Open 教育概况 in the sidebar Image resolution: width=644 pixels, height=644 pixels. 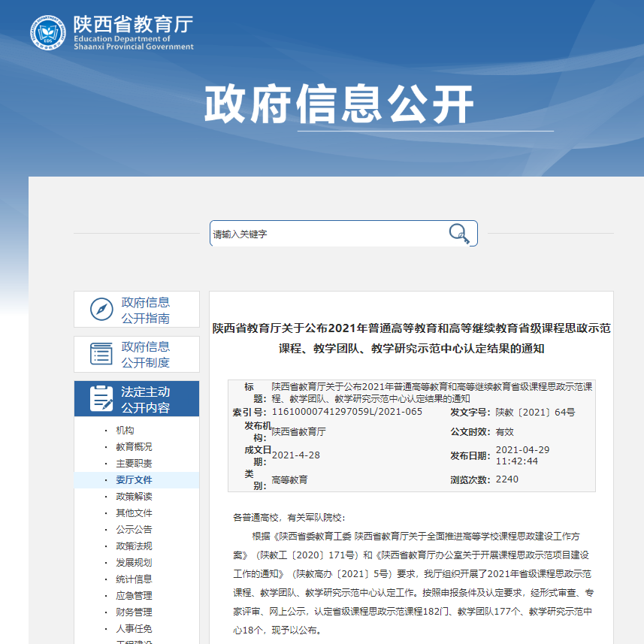(x=134, y=447)
